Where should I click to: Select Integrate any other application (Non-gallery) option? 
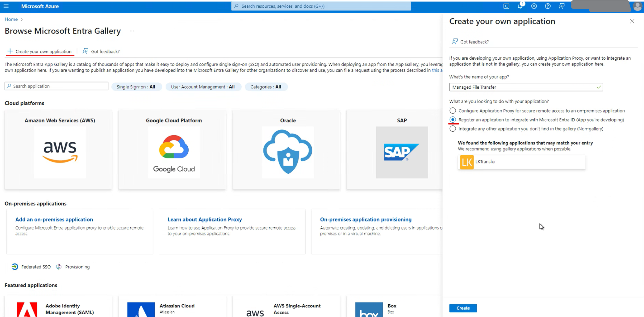453,129
